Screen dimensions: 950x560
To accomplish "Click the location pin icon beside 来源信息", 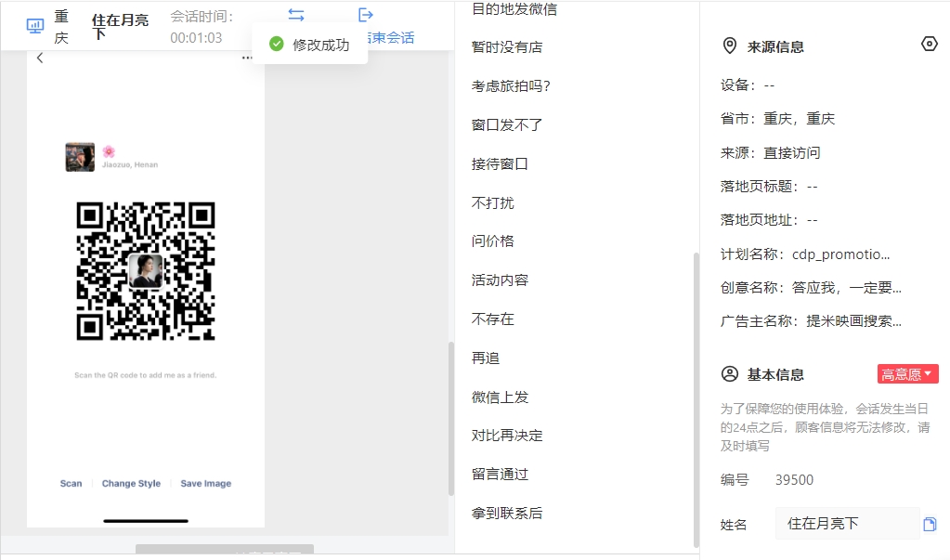I will 730,46.
